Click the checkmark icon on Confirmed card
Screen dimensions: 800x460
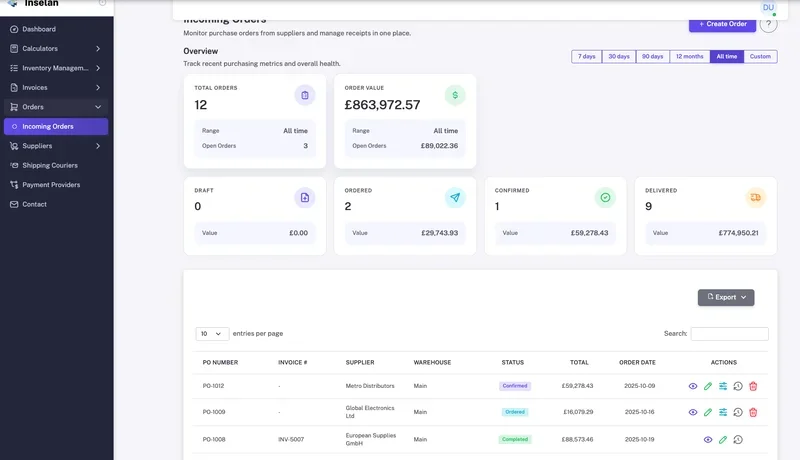click(x=605, y=197)
